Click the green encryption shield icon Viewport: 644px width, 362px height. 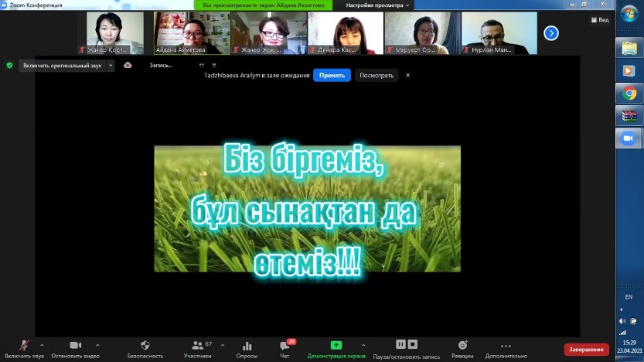pyautogui.click(x=9, y=65)
